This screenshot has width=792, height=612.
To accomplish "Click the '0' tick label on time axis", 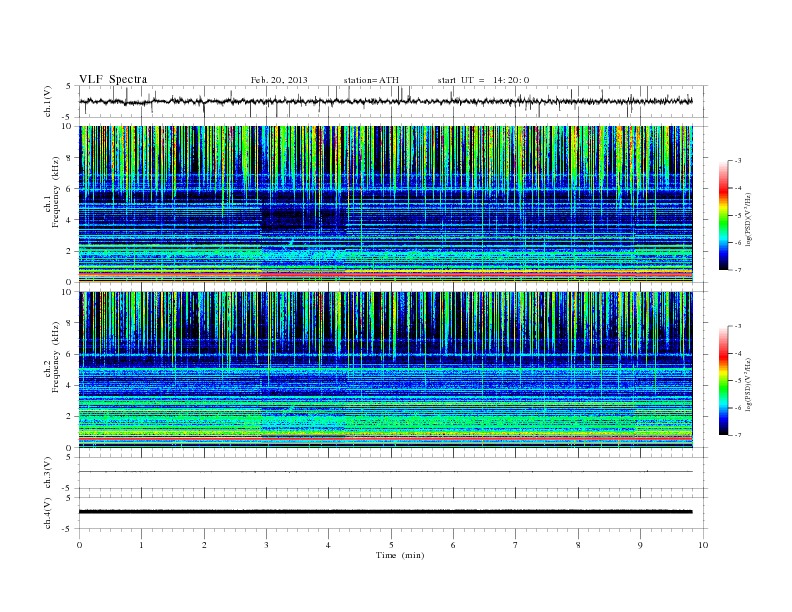I will click(x=79, y=545).
